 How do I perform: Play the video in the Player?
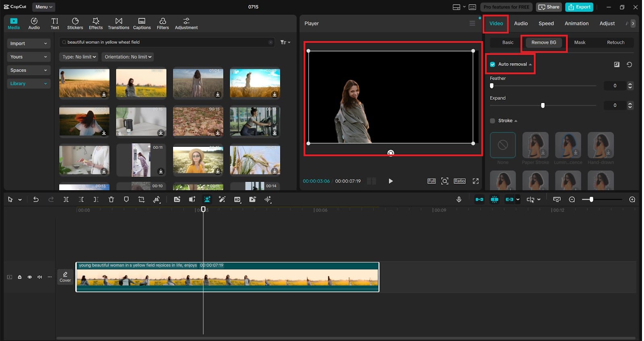click(x=390, y=181)
